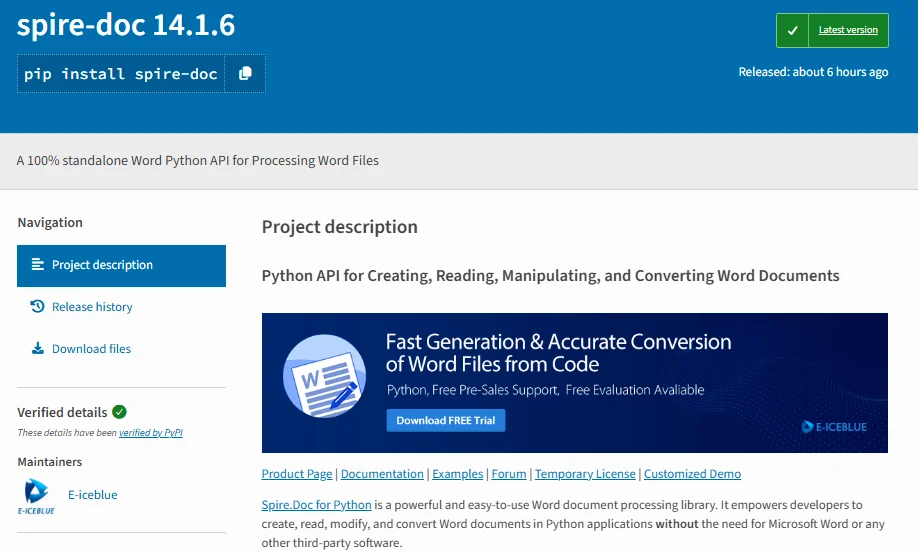Image resolution: width=918 pixels, height=551 pixels.
Task: Click the Project description list icon
Action: tap(38, 265)
